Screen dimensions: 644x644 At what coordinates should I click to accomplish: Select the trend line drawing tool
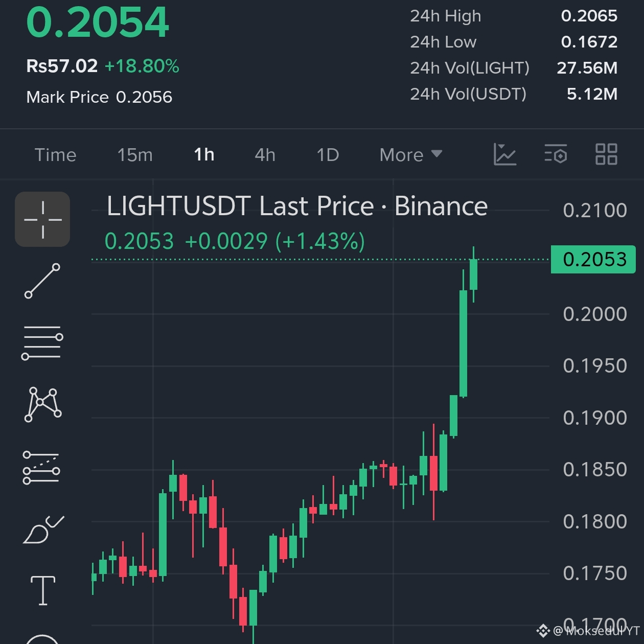[x=42, y=281]
